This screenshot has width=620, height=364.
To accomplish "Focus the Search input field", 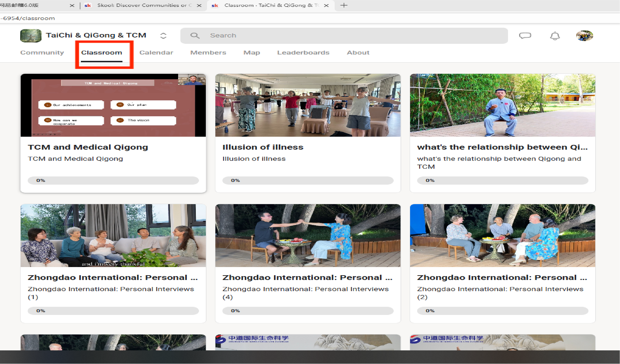I will [344, 36].
